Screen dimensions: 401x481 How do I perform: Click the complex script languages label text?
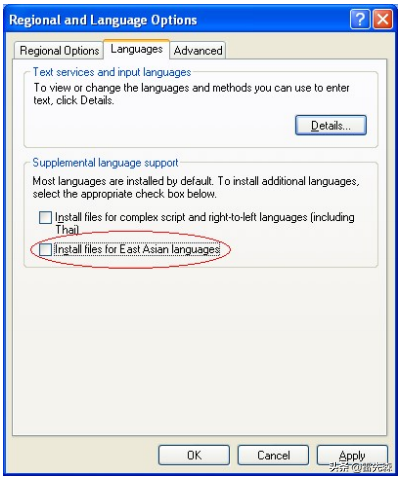[204, 223]
